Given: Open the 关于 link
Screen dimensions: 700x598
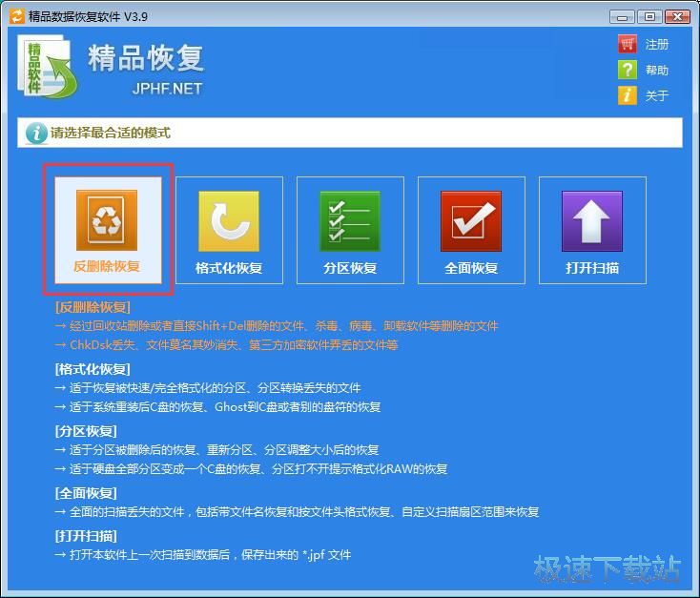Looking at the screenshot, I should click(x=657, y=95).
